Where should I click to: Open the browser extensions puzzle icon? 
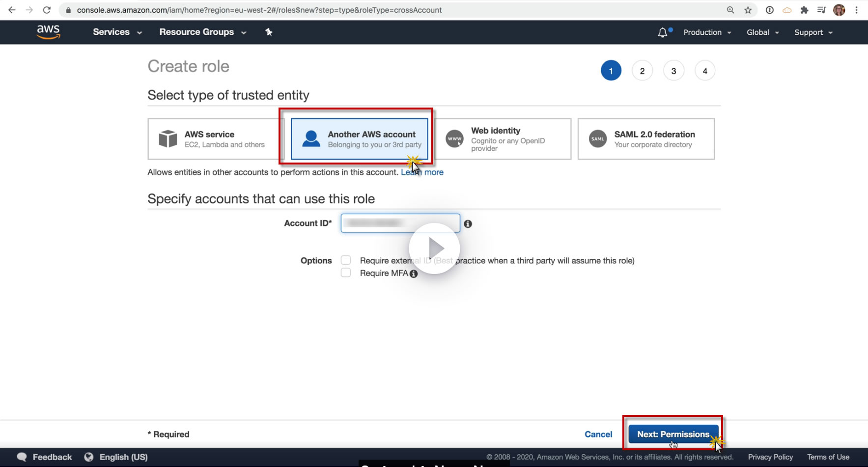[804, 10]
